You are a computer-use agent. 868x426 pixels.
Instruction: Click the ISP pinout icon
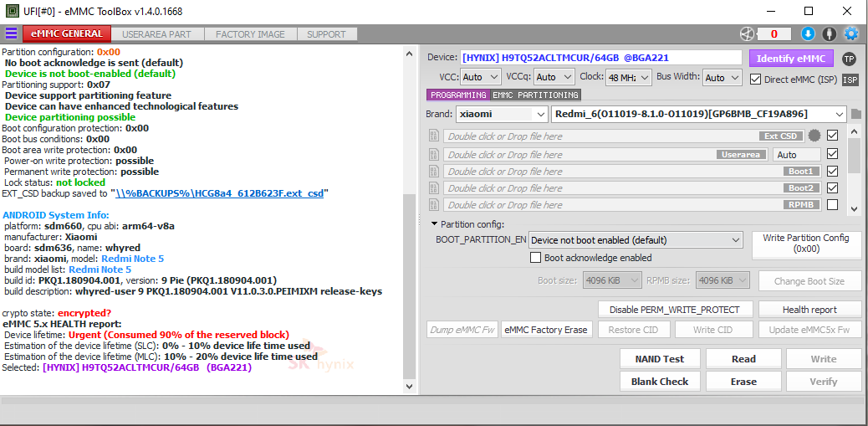coord(850,80)
